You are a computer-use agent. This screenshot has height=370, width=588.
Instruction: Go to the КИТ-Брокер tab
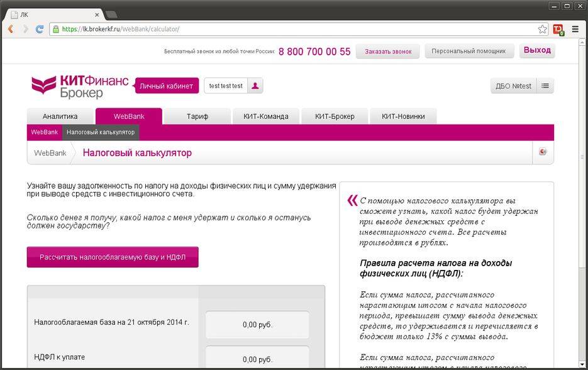(335, 116)
